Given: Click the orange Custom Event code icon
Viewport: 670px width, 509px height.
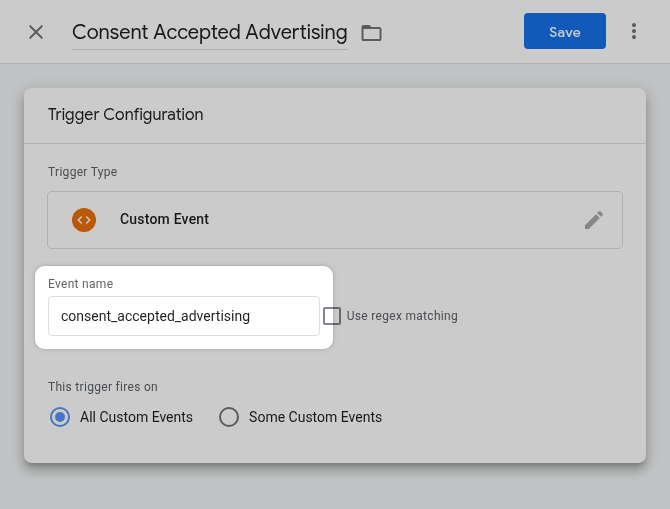Looking at the screenshot, I should (84, 220).
